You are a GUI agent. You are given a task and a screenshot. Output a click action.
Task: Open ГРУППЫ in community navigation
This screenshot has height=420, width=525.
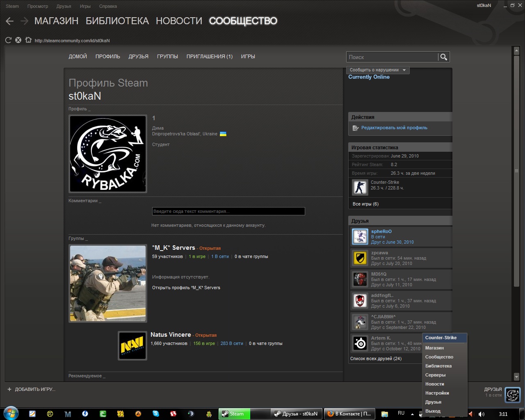(167, 57)
